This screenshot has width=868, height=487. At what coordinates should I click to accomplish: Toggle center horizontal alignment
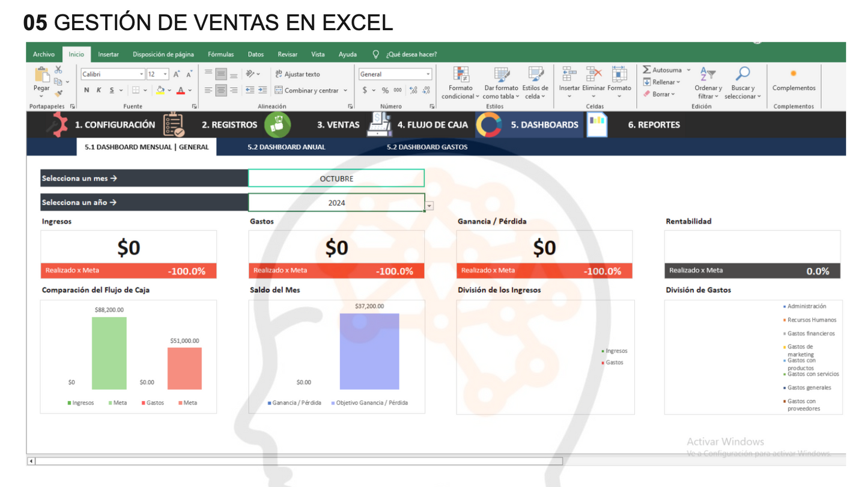click(x=221, y=90)
